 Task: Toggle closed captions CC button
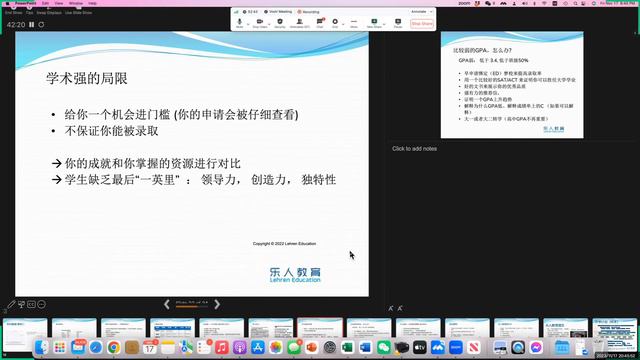(x=31, y=304)
